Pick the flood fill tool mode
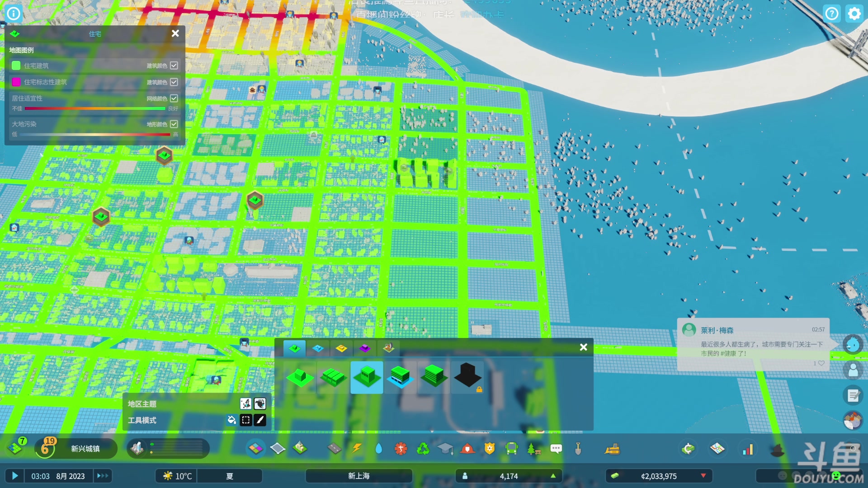This screenshot has width=868, height=488. [231, 420]
